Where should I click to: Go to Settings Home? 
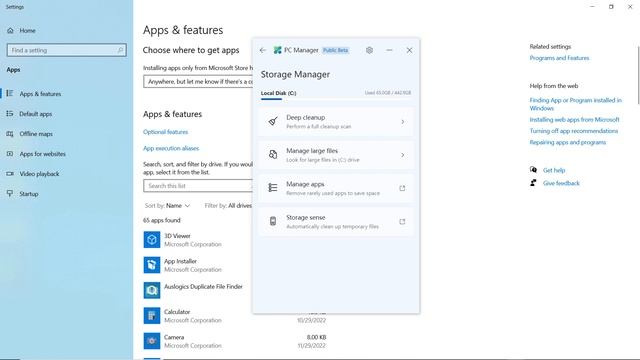tap(27, 31)
